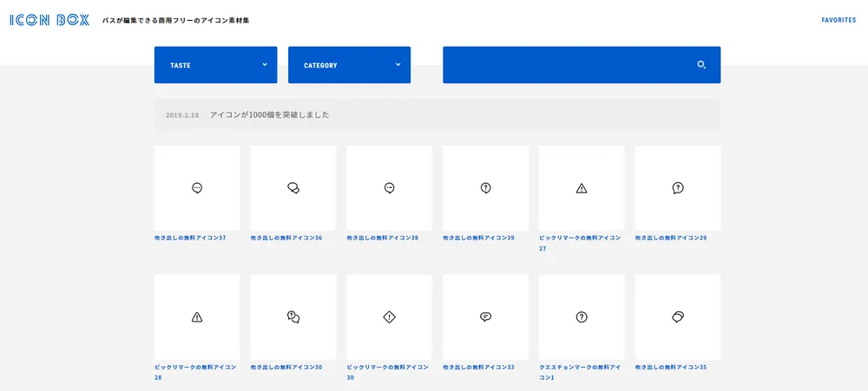Open the ビックリマークの無料アイコン27 title link
Screen dimensions: 868x391
tap(580, 244)
